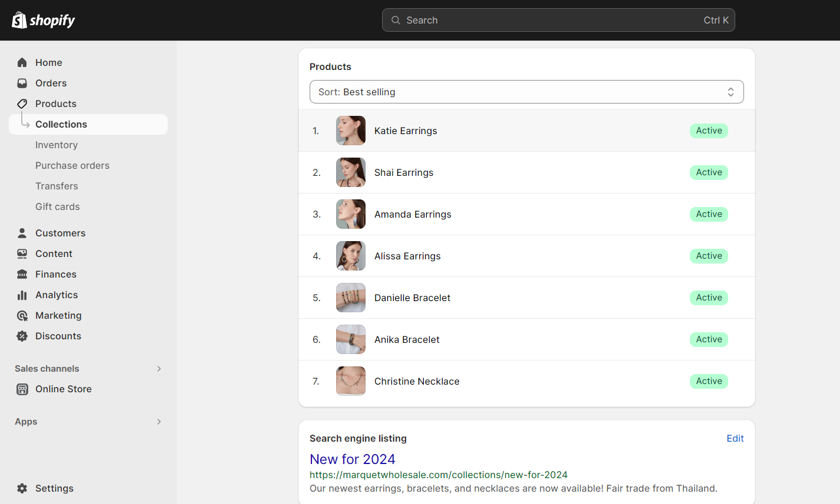Click Active badge for Anika Bracelet
This screenshot has width=840, height=504.
point(709,339)
